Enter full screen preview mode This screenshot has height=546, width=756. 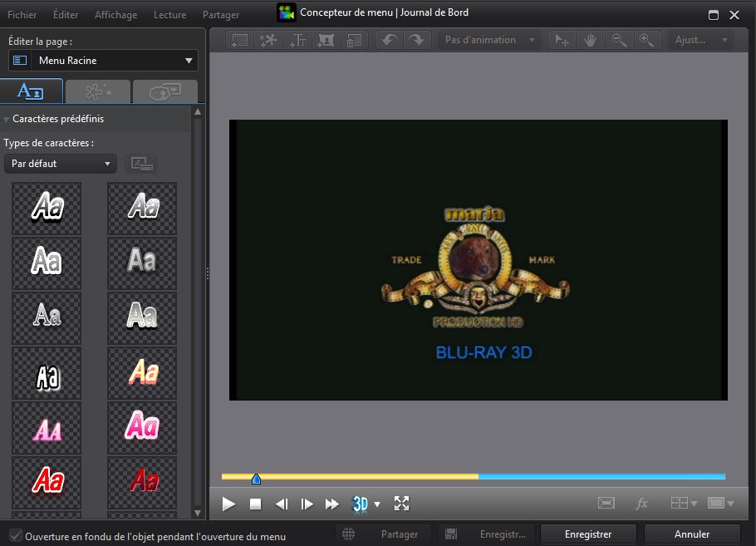click(401, 504)
